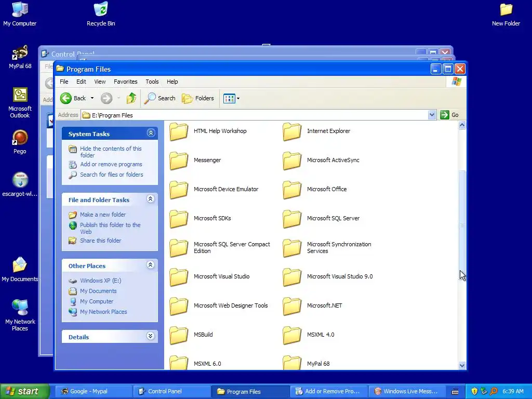Open the Back history dropdown arrow
The image size is (532, 399).
coord(92,98)
